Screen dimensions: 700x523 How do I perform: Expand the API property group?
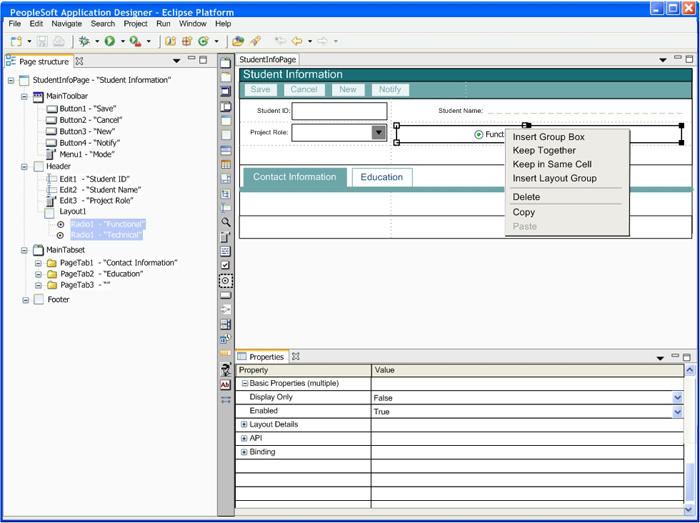click(x=244, y=438)
